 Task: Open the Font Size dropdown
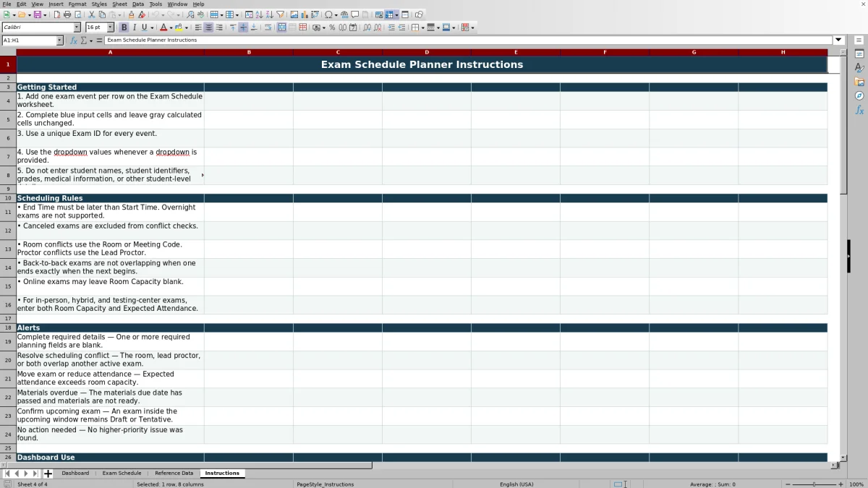tap(111, 27)
